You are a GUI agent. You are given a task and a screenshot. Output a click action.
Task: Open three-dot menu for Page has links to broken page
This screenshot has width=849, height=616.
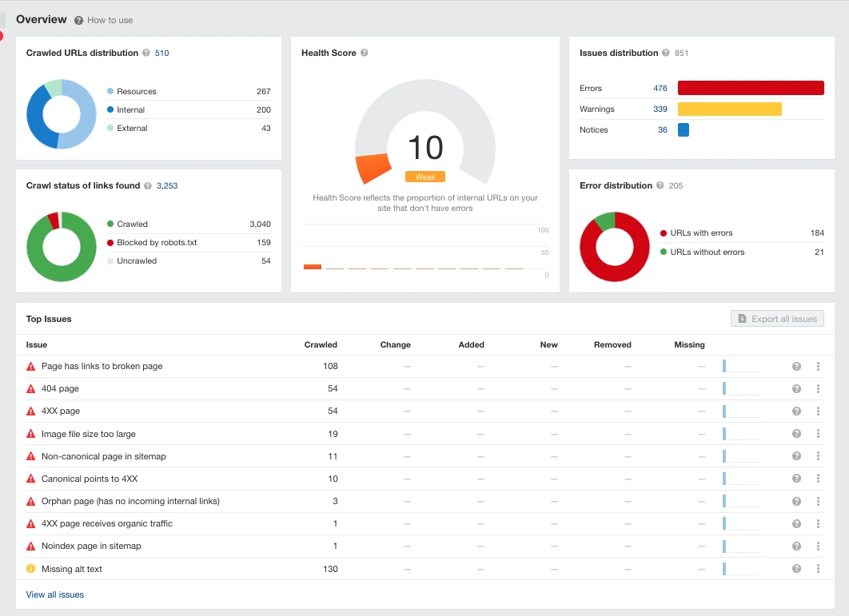point(818,367)
